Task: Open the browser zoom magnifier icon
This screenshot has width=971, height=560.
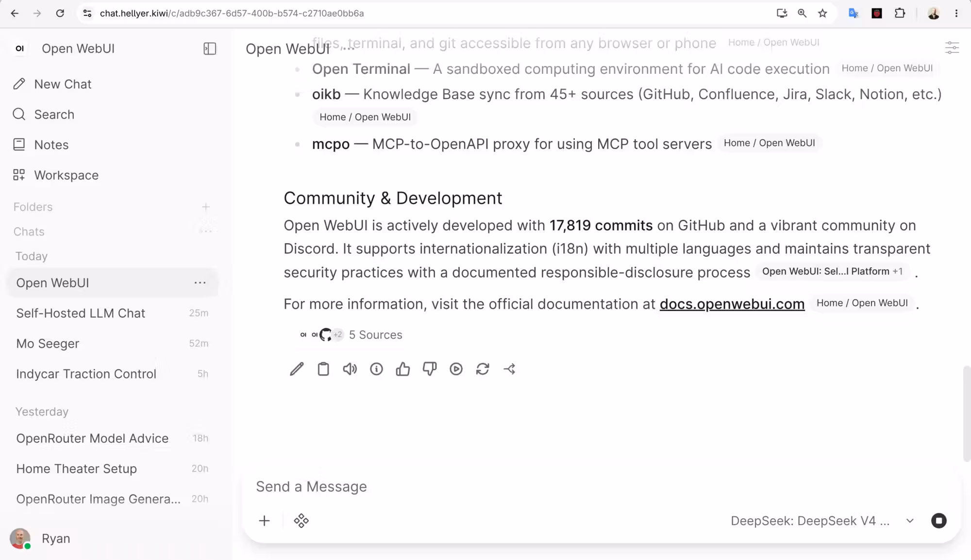Action: (802, 14)
